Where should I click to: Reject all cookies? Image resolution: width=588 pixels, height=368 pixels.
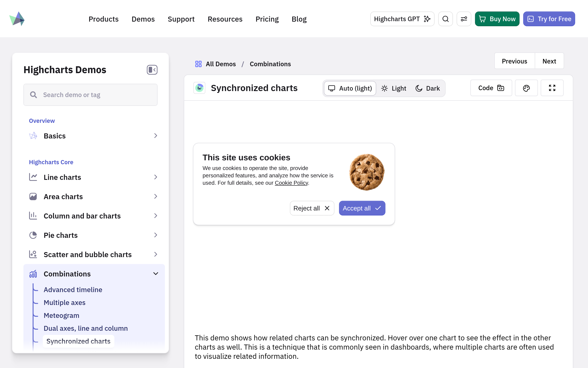pos(312,208)
